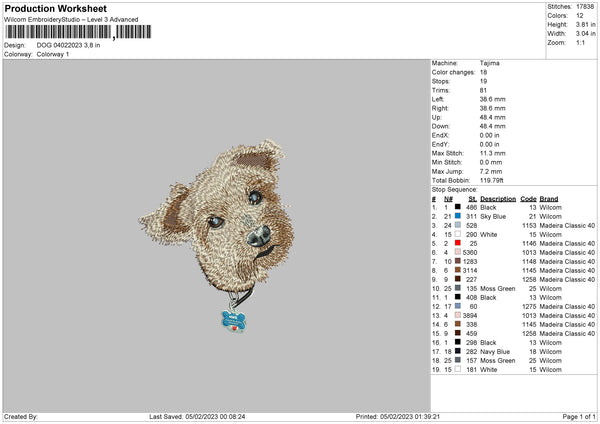Click the Production Worksheet title
Viewport: 600px width, 424px height.
pos(55,8)
